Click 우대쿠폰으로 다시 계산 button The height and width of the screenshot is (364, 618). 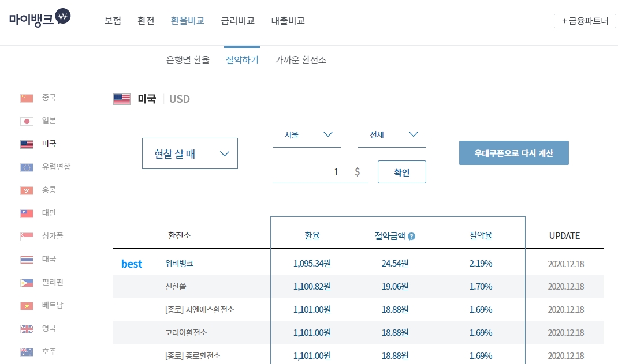click(514, 153)
